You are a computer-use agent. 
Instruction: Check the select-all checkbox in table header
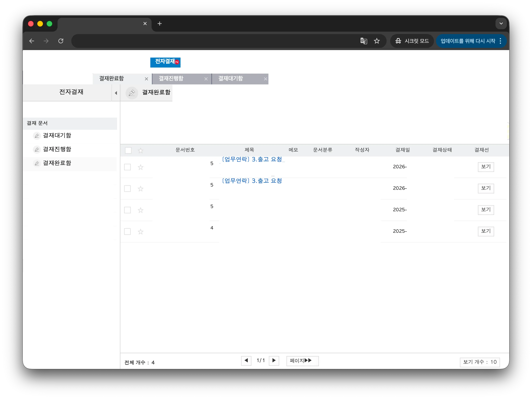tap(128, 150)
